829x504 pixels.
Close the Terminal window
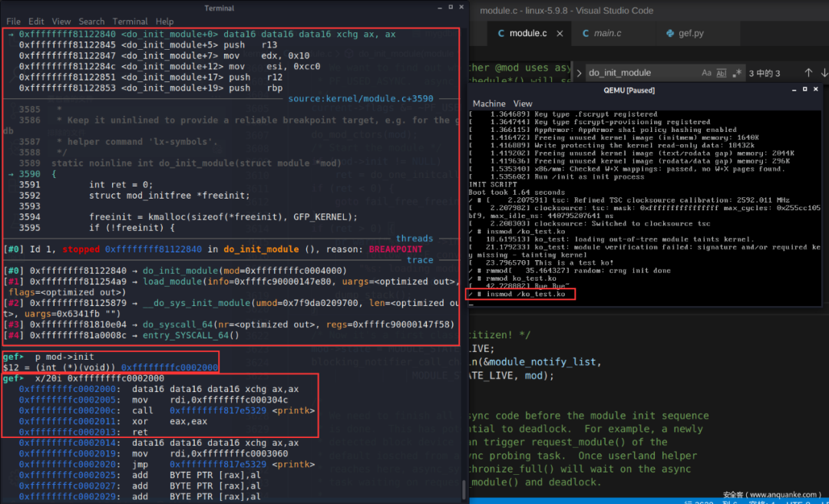click(x=461, y=8)
